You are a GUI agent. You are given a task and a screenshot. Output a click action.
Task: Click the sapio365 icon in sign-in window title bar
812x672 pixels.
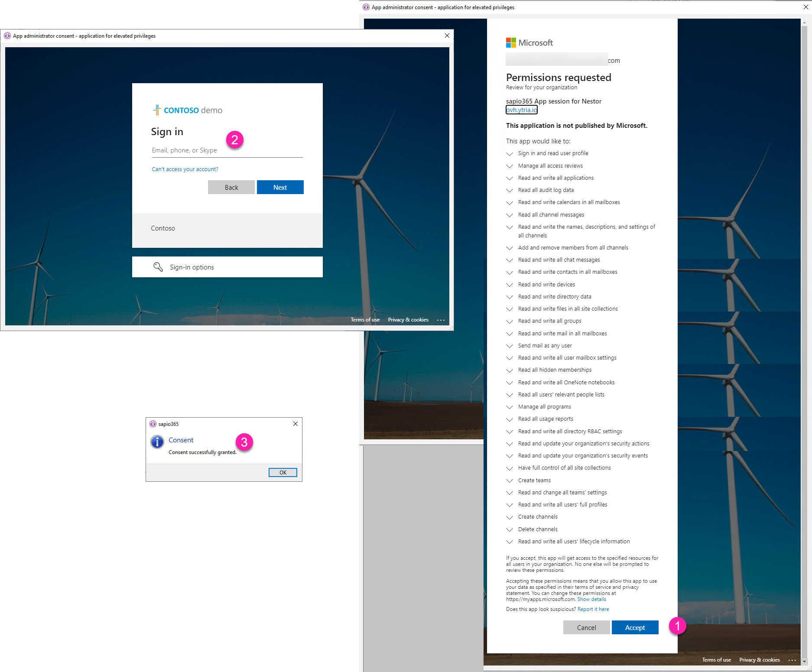[x=7, y=36]
